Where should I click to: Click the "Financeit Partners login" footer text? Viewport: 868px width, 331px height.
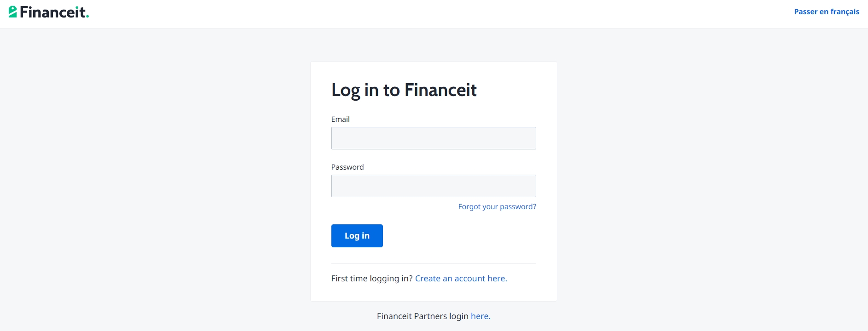tap(422, 316)
